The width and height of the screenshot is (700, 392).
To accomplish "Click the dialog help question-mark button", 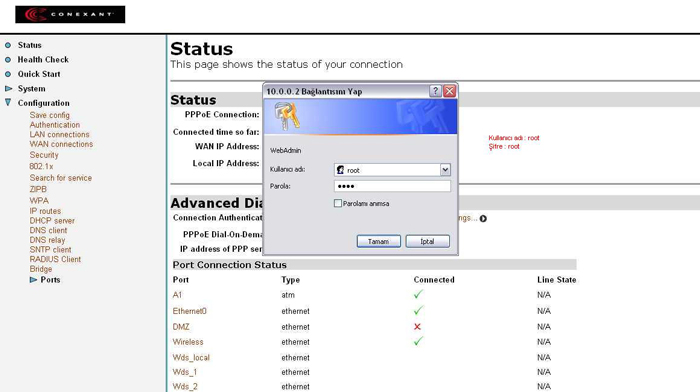I will [x=435, y=91].
